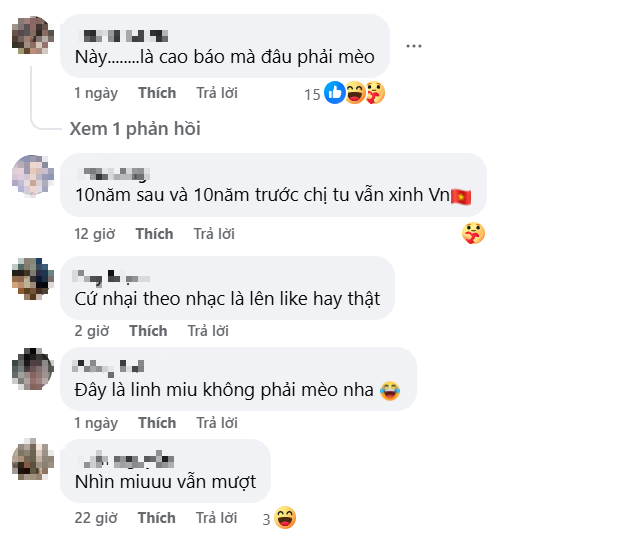Expand the 'Xem 1 phản hồi' replies
Screen dimensions: 633x533
tap(135, 129)
